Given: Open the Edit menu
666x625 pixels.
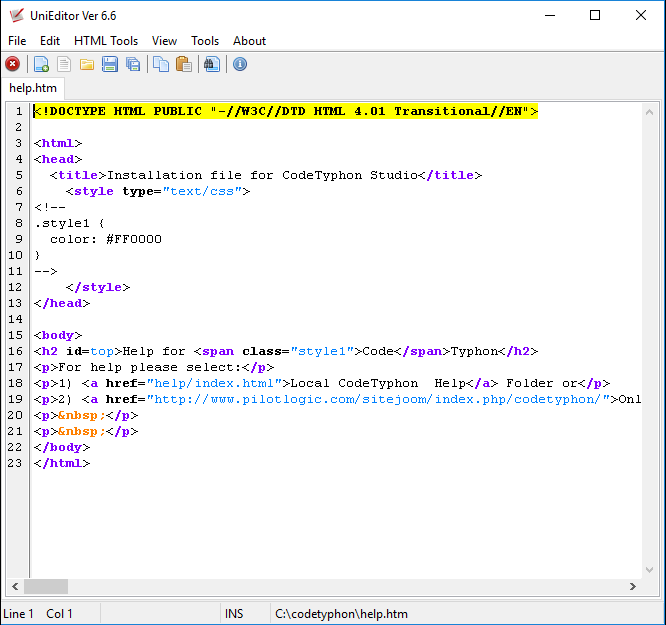Looking at the screenshot, I should (x=50, y=41).
